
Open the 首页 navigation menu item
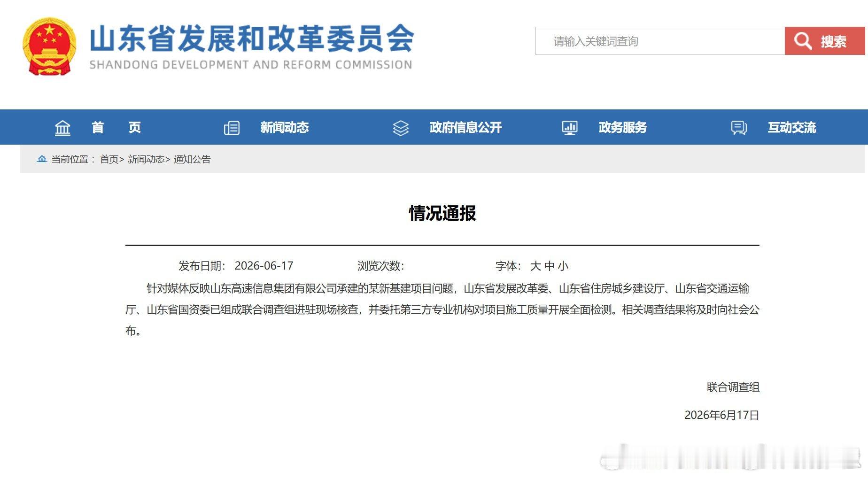tap(116, 127)
